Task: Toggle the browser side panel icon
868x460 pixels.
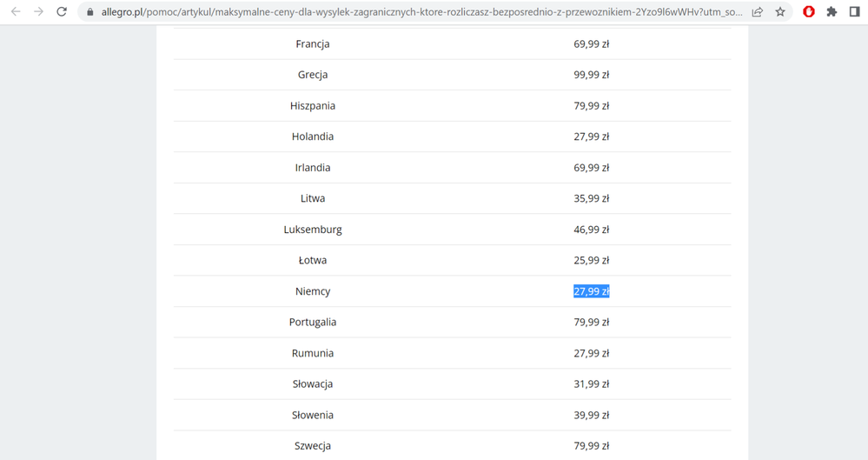Action: (x=854, y=12)
